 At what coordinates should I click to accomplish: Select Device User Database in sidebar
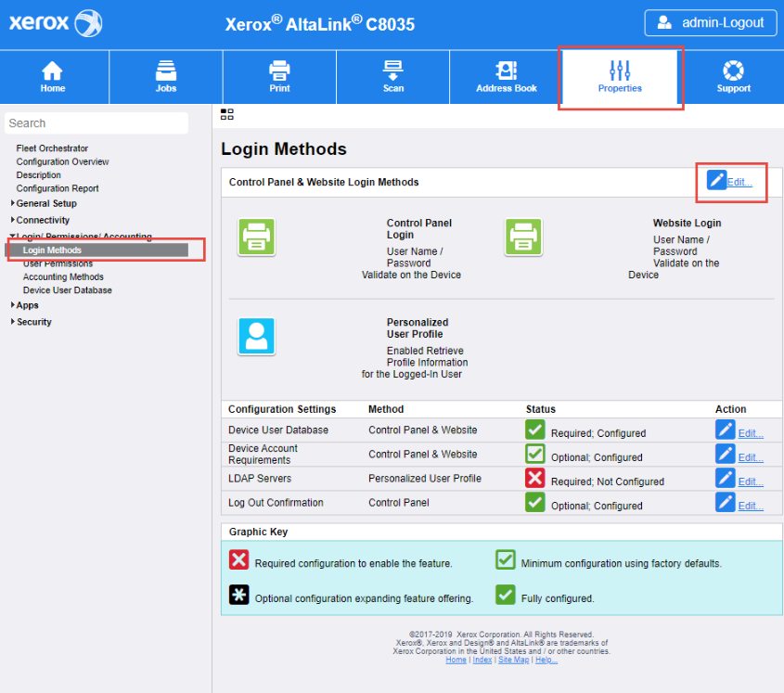[x=68, y=290]
